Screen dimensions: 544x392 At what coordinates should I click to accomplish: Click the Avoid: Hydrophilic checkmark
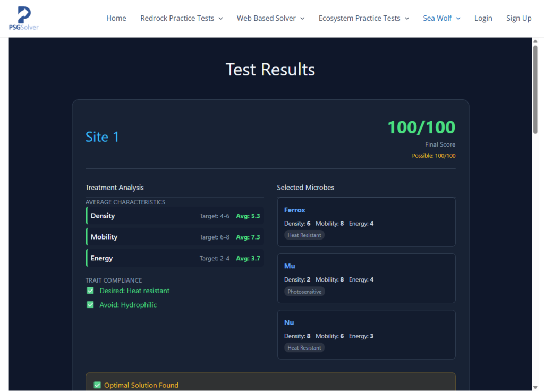(90, 305)
